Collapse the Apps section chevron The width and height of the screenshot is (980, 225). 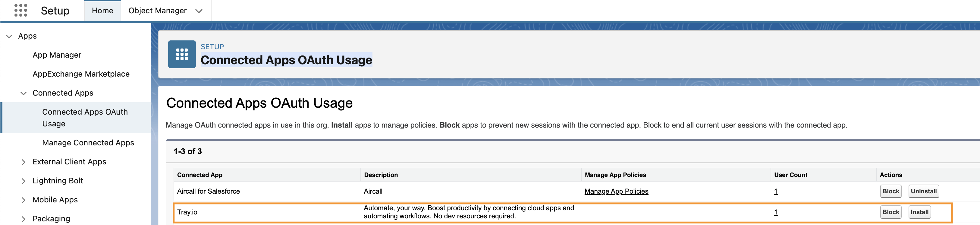click(x=9, y=36)
